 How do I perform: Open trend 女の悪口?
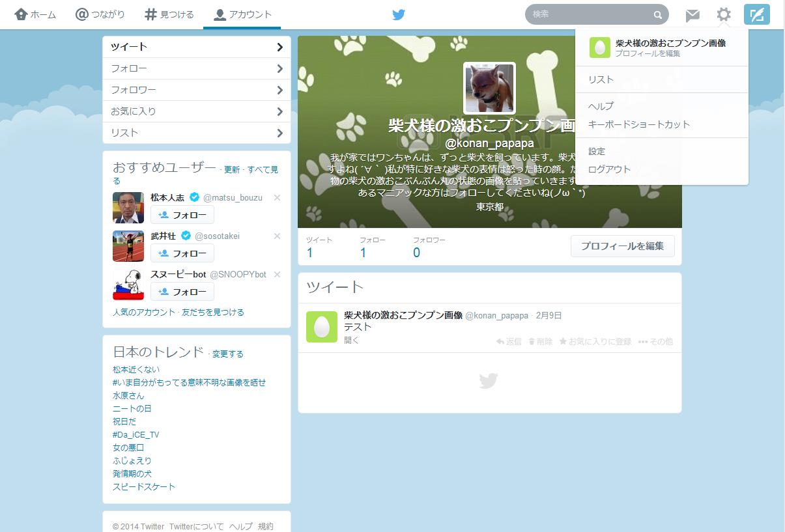pyautogui.click(x=128, y=448)
